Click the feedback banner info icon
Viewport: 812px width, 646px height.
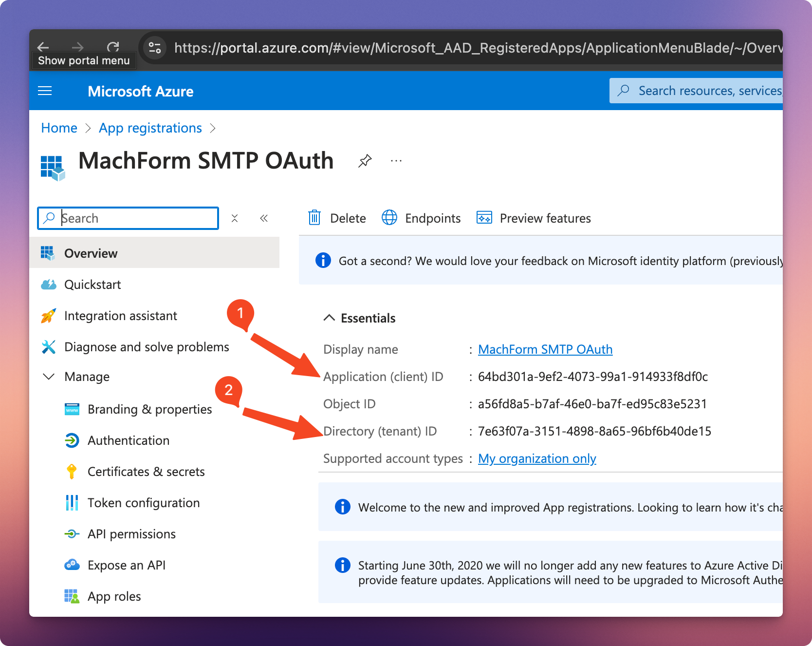pos(323,261)
